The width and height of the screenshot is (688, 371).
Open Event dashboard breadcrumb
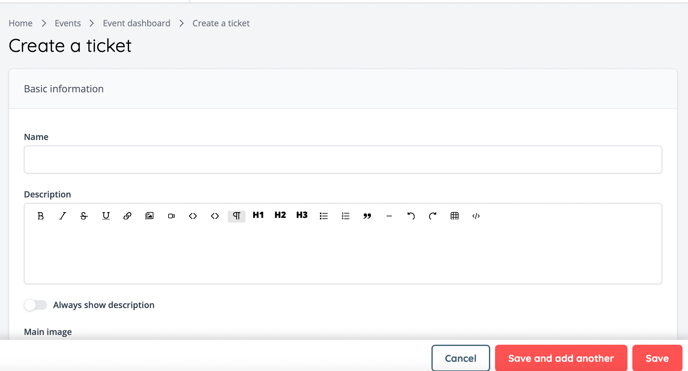136,23
